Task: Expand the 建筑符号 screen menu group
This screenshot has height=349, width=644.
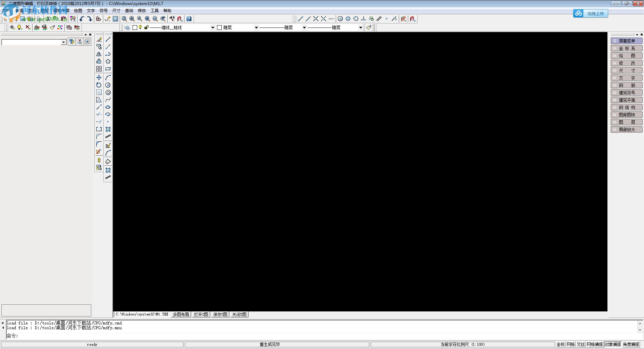Action: coord(627,93)
